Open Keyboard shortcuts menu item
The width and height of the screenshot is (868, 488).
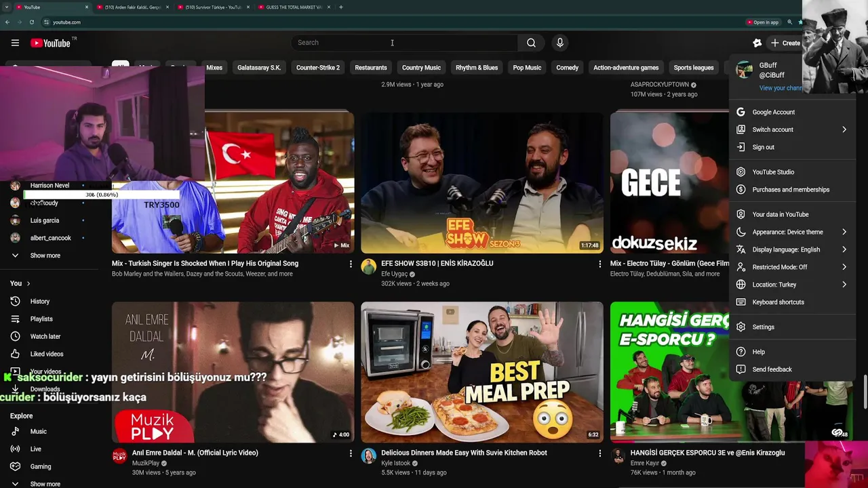791,302
